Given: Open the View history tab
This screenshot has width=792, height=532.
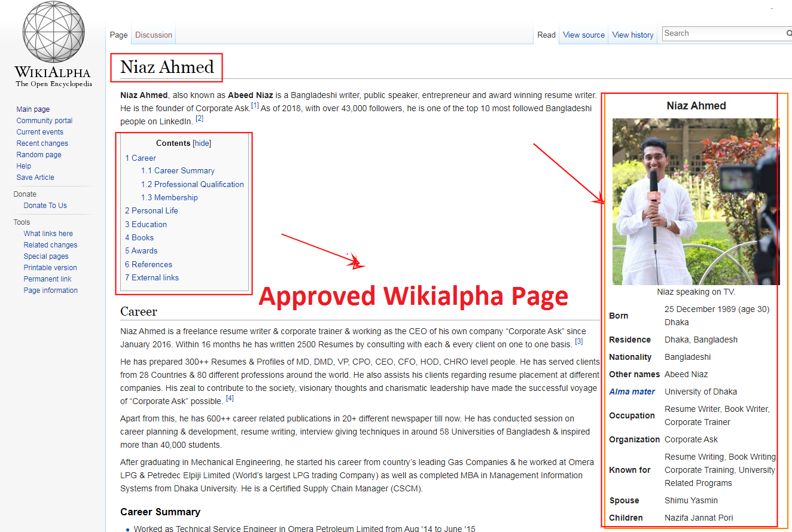Looking at the screenshot, I should (633, 35).
